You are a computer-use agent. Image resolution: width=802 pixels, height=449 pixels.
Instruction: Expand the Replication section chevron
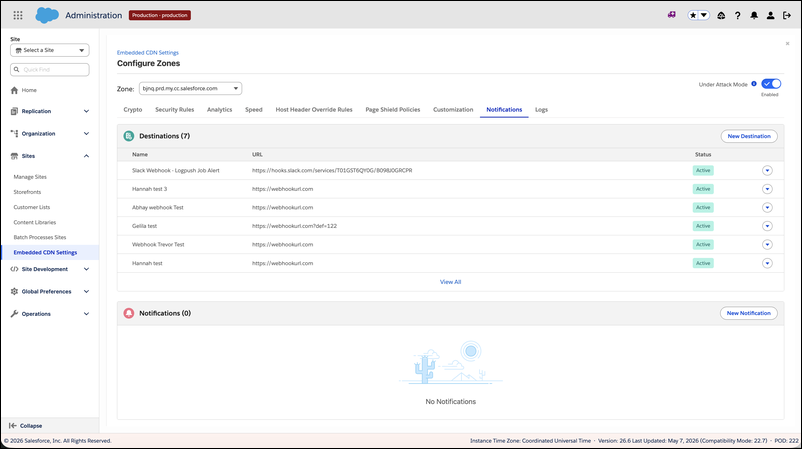86,111
